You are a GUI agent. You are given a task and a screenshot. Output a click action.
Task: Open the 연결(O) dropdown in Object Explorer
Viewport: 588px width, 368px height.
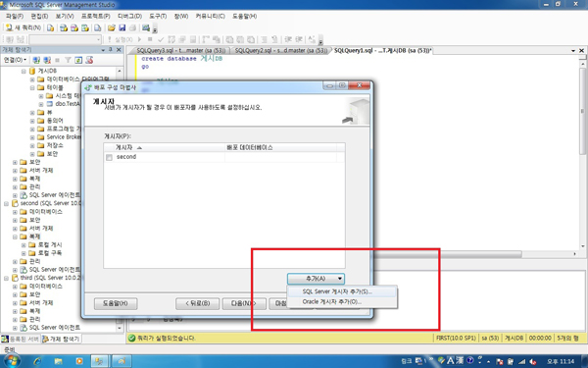tap(15, 60)
